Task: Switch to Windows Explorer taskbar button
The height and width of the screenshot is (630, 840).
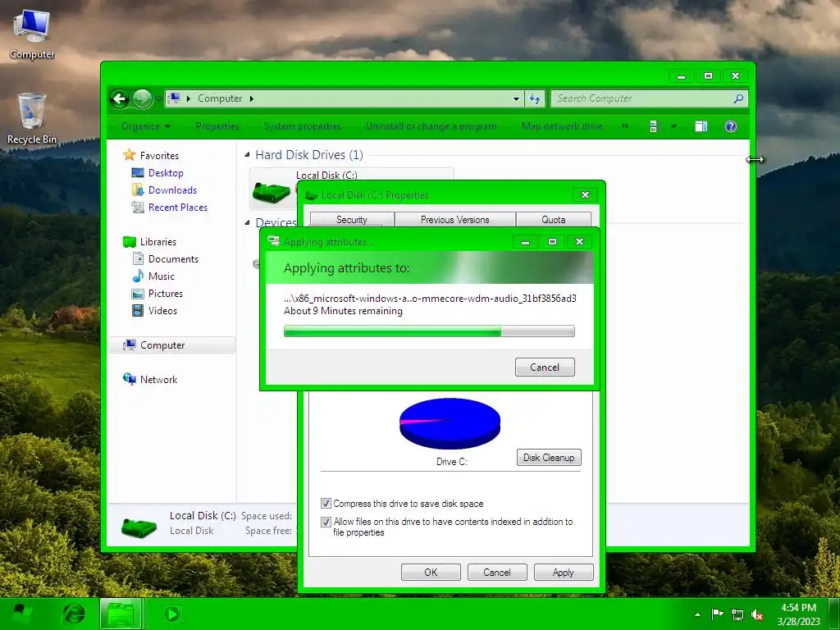Action: [121, 614]
